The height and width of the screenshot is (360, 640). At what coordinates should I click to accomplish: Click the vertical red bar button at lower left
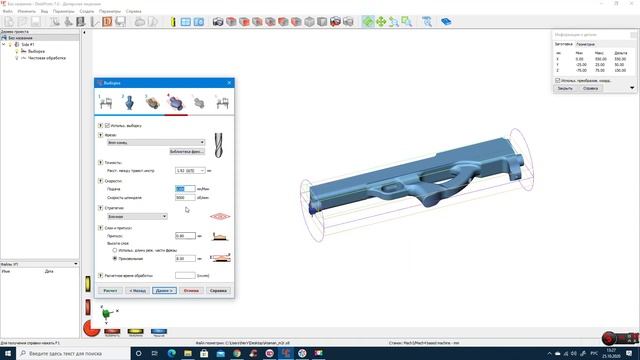[88, 307]
